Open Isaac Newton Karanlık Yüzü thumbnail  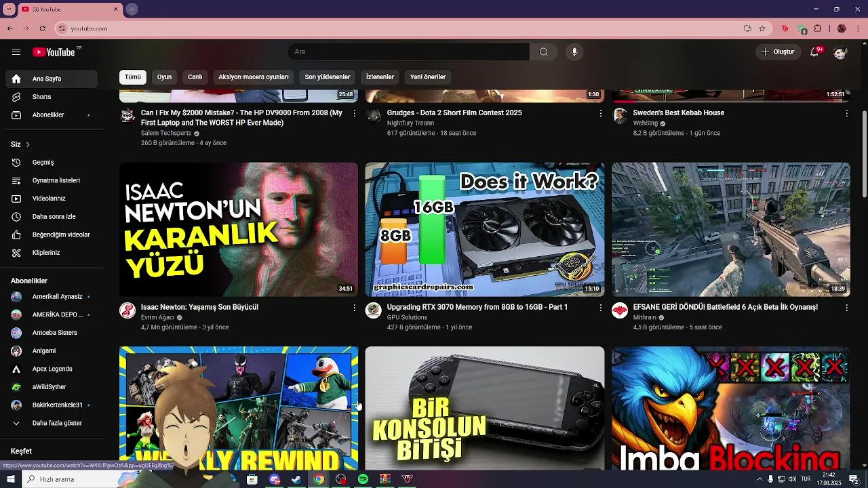(239, 229)
